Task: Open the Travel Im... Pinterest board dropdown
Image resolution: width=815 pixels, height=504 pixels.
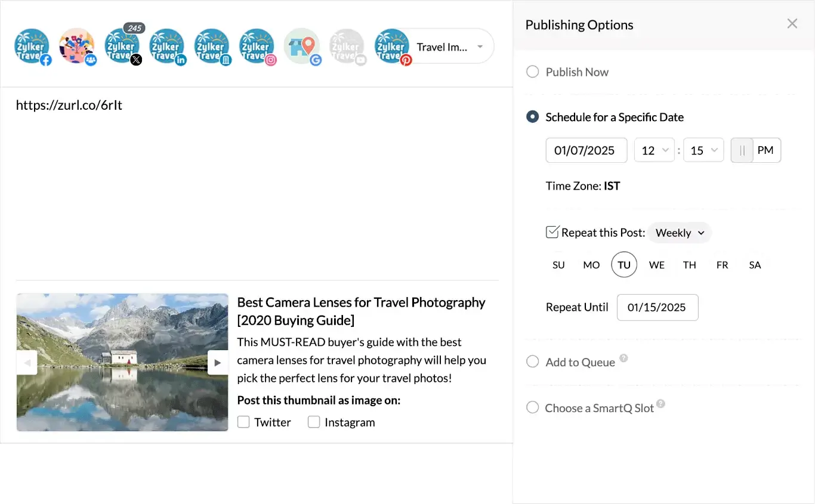Action: coord(450,47)
